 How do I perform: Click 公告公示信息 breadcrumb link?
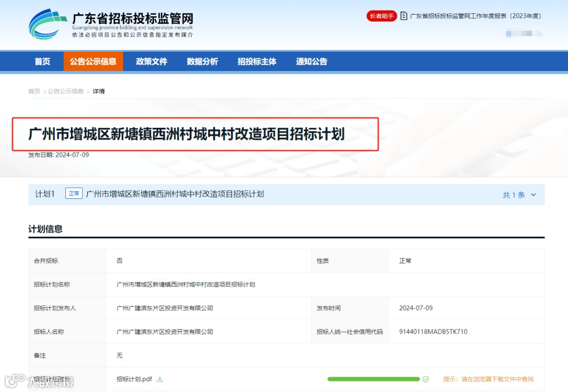[x=66, y=92]
